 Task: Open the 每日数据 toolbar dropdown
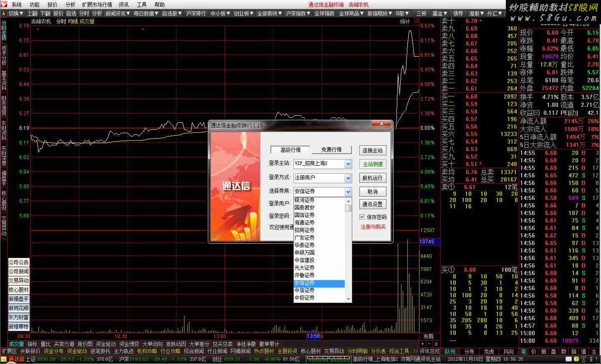[x=146, y=13]
